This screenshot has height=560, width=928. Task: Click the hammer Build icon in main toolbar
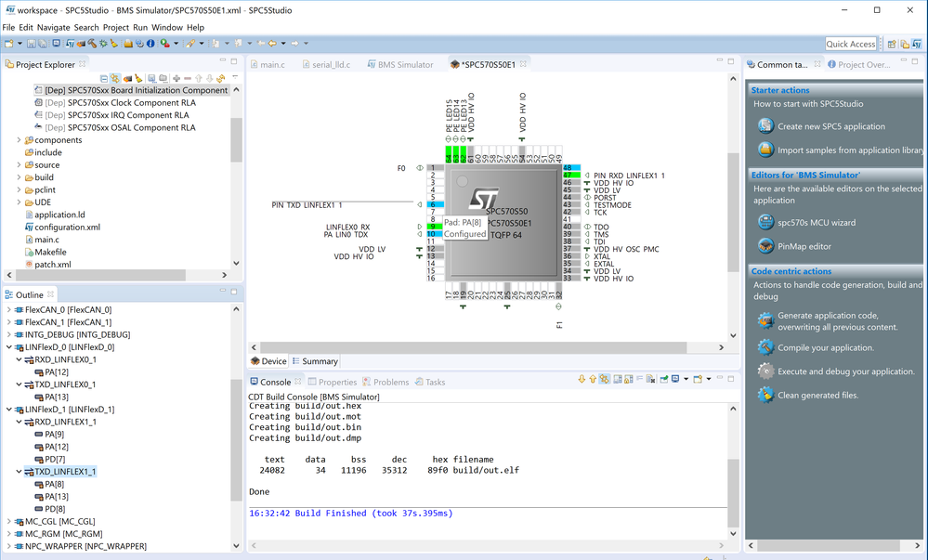coord(92,44)
